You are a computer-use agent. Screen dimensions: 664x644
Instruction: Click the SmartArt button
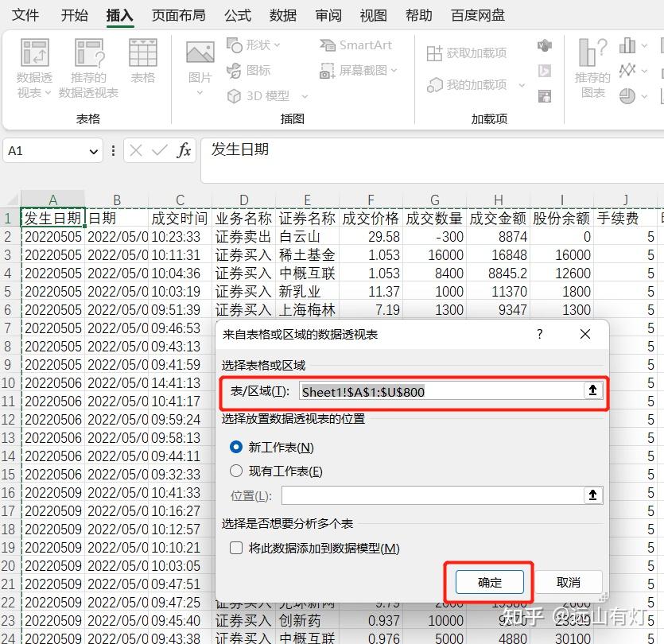pyautogui.click(x=355, y=45)
